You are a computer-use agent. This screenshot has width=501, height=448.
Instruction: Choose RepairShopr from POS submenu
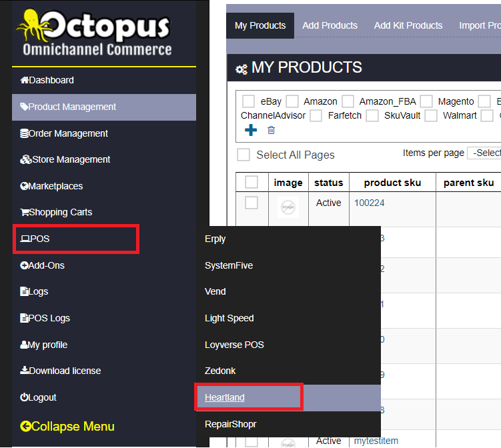pyautogui.click(x=288, y=425)
